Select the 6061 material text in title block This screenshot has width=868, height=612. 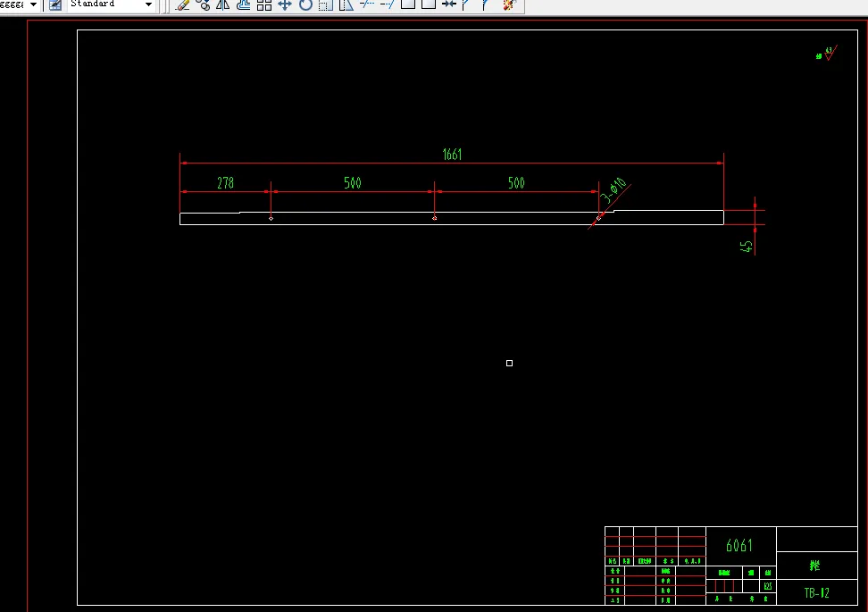[739, 546]
